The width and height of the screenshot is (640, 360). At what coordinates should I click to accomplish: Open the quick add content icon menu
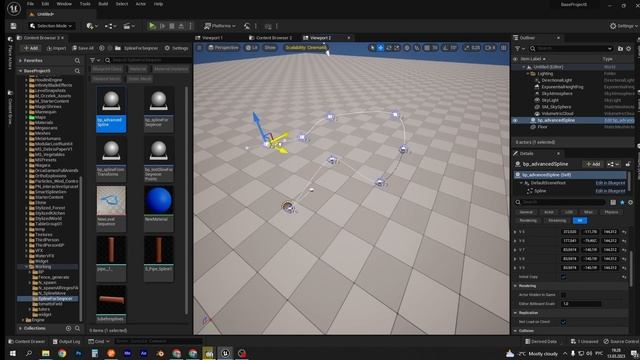point(92,26)
